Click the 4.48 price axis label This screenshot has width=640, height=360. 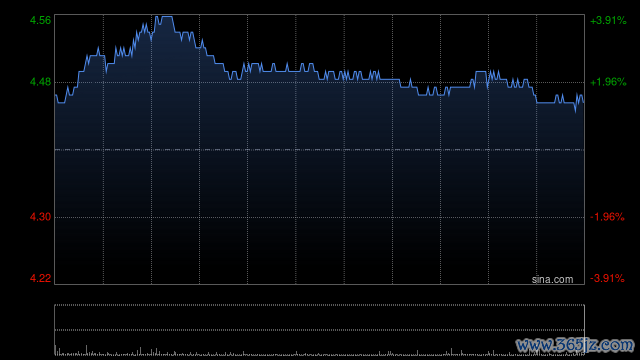pyautogui.click(x=40, y=82)
